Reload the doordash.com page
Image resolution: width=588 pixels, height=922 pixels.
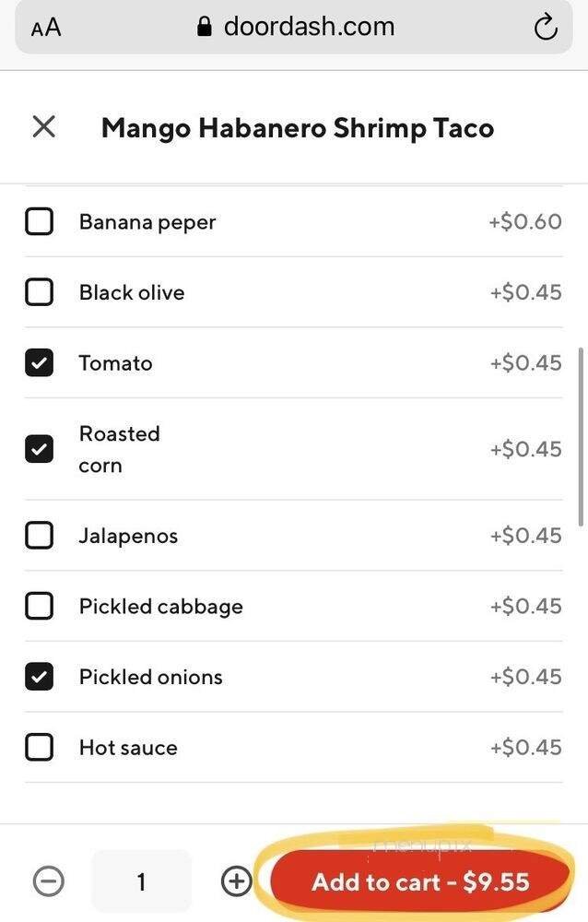tap(546, 27)
